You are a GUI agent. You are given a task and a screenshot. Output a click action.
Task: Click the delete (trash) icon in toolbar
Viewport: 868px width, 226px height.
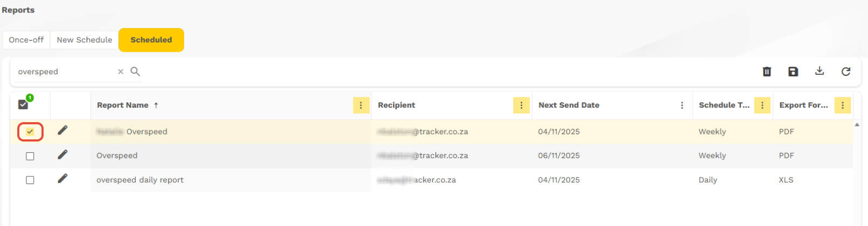(x=767, y=72)
